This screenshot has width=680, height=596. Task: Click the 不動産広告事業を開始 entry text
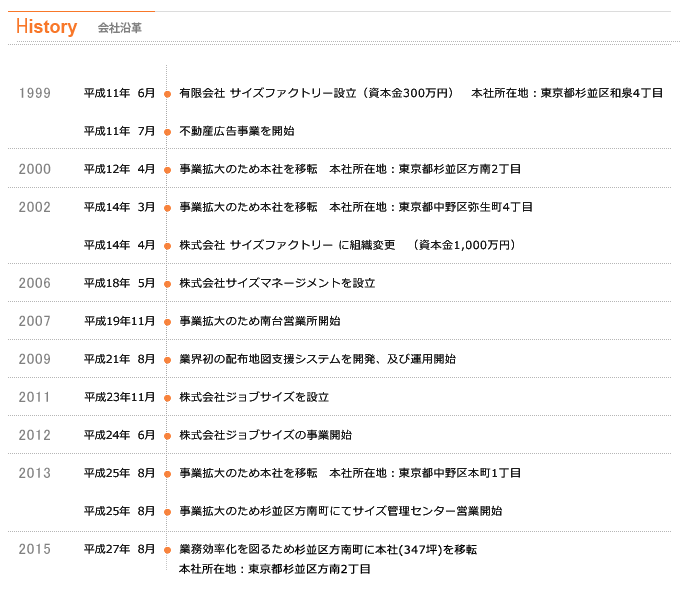[237, 131]
